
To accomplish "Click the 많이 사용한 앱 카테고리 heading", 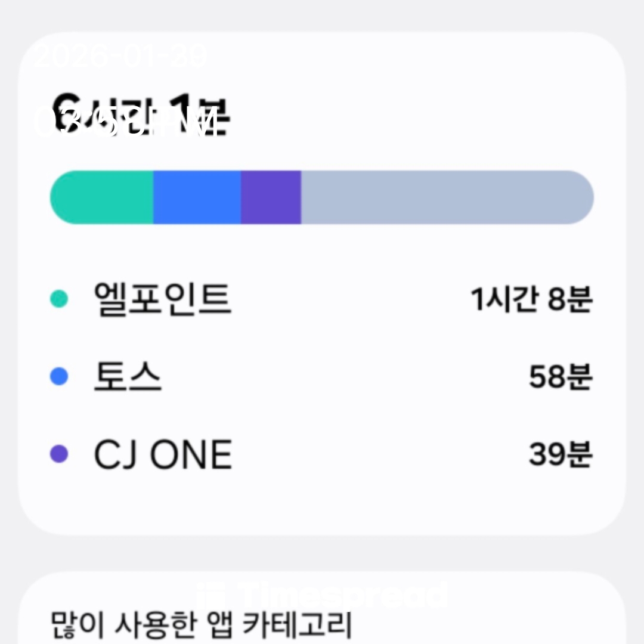I will pos(201,625).
